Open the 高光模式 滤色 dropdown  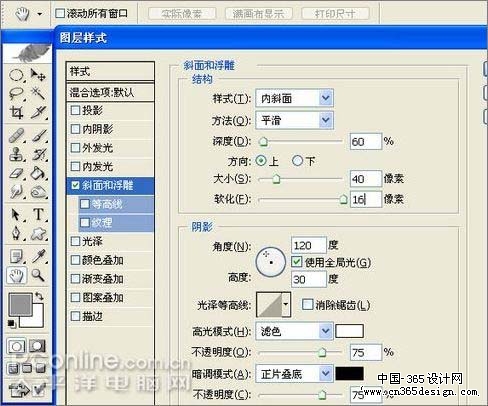(294, 331)
